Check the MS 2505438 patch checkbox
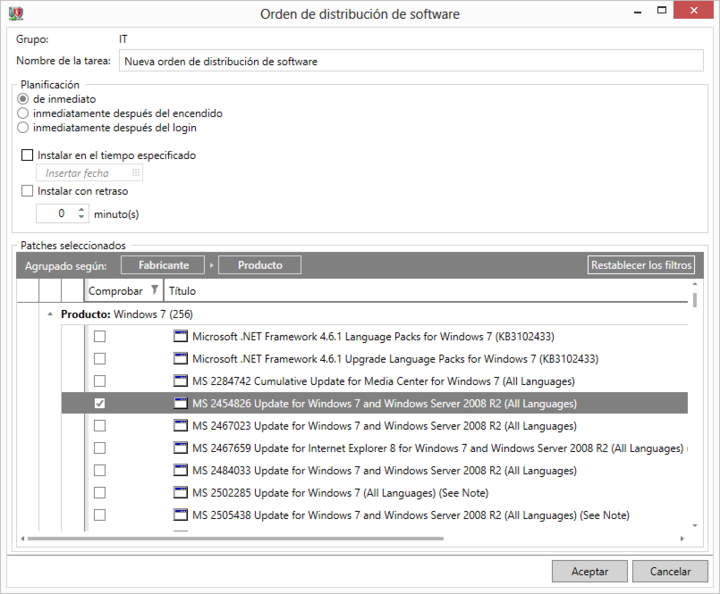 [100, 515]
